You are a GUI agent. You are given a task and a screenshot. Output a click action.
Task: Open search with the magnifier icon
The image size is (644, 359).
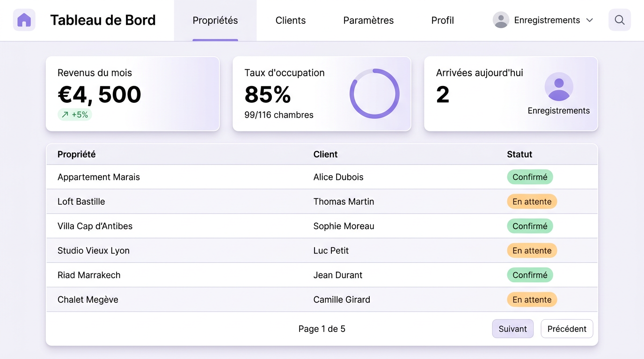pos(620,20)
